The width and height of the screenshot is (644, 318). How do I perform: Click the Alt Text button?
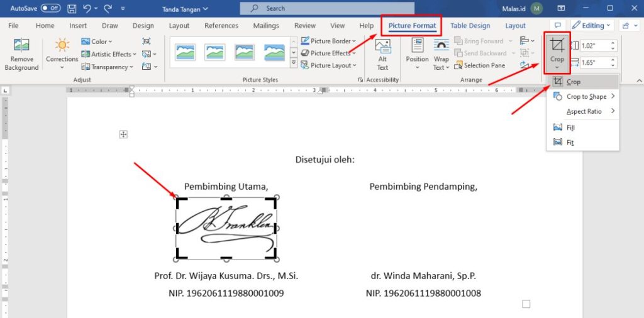point(382,55)
